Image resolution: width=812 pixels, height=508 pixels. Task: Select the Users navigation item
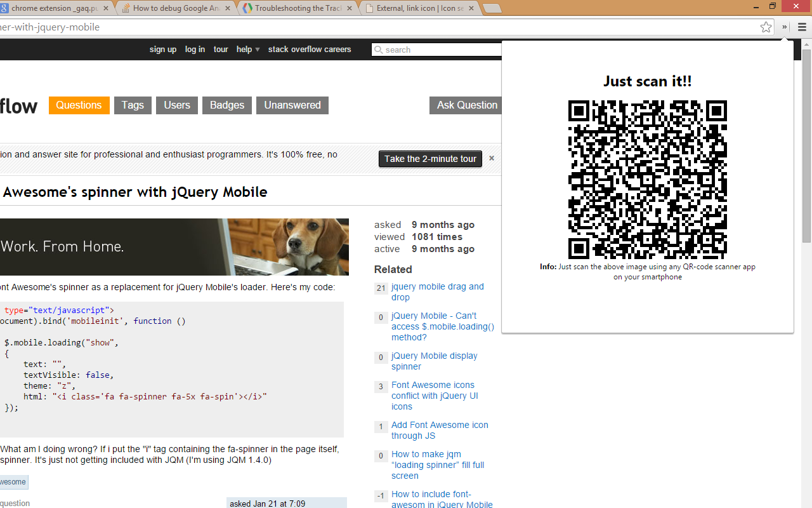click(x=176, y=105)
